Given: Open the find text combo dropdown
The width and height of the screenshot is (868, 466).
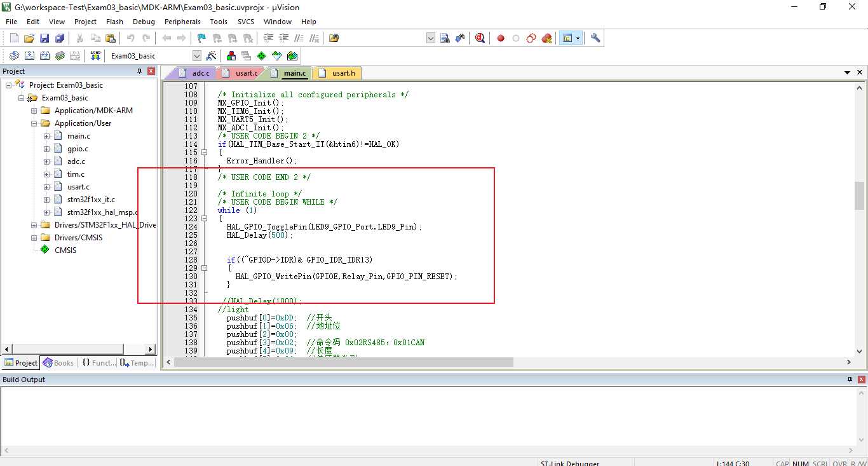Looking at the screenshot, I should point(430,38).
